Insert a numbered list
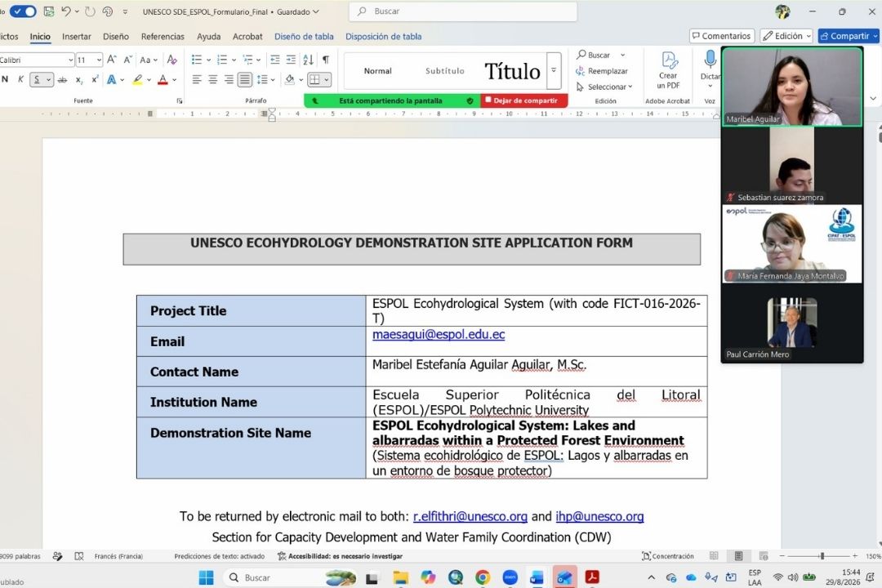The width and height of the screenshot is (882, 588). 221,60
